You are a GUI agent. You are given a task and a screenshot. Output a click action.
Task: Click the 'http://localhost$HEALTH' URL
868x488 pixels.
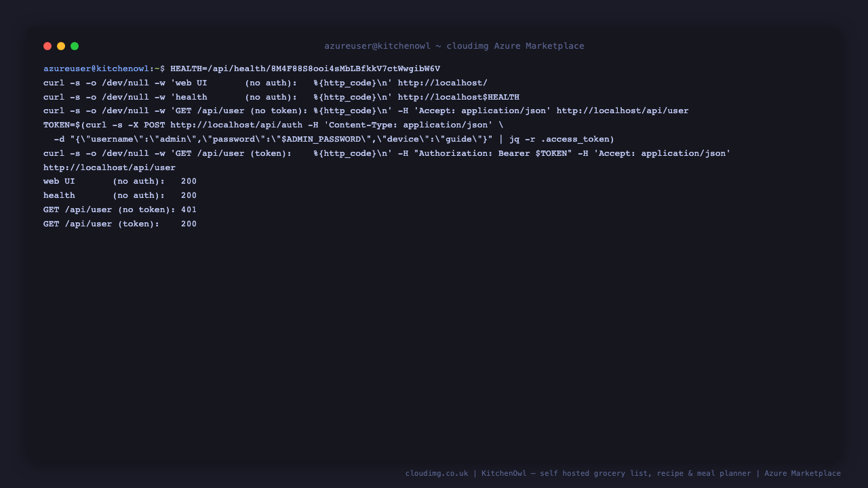[458, 97]
